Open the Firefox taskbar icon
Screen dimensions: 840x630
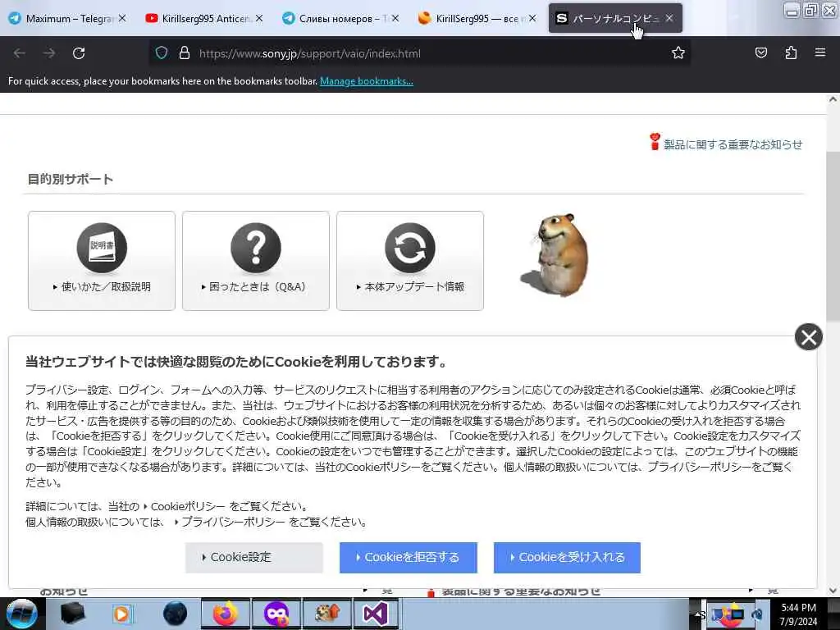coord(226,614)
